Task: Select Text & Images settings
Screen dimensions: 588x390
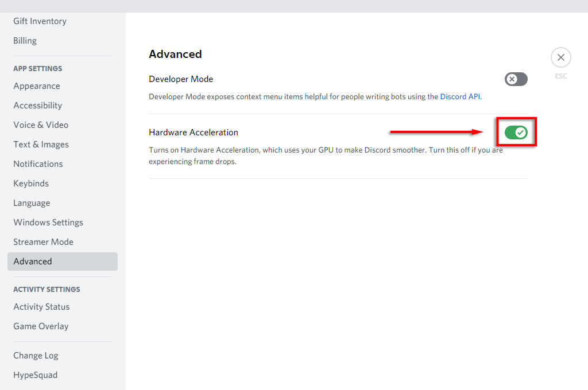Action: [41, 145]
